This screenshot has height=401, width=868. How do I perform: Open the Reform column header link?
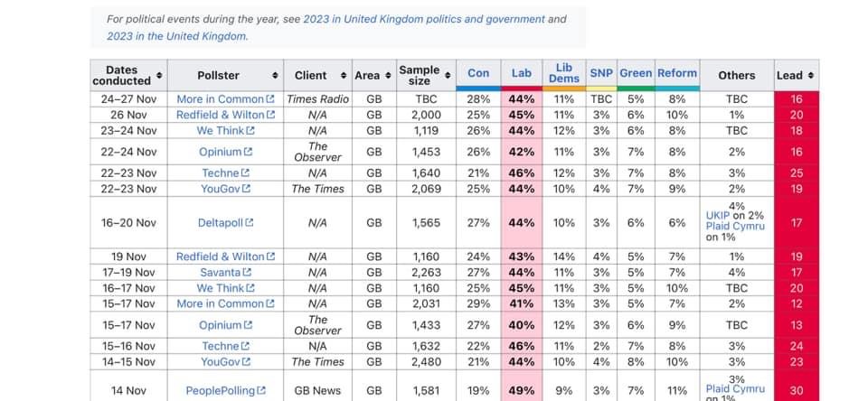[x=677, y=73]
